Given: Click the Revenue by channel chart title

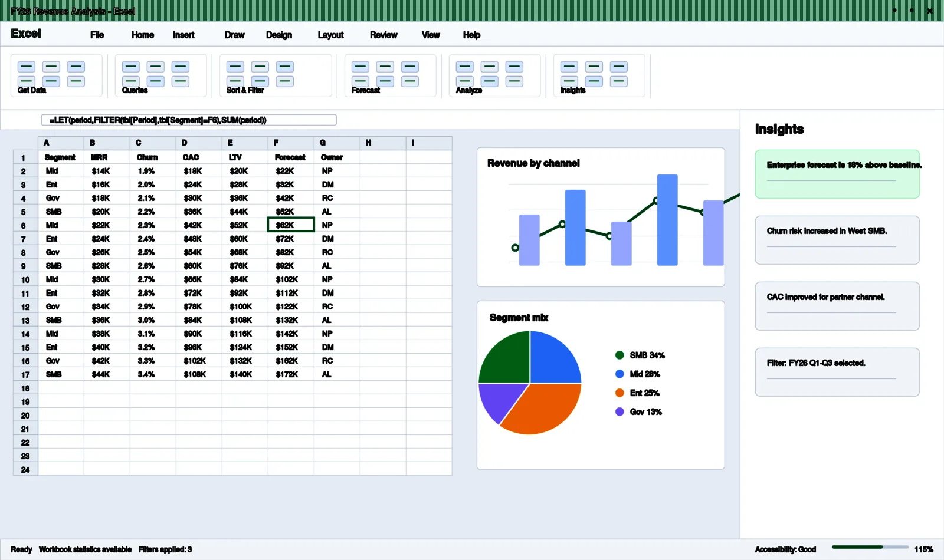Looking at the screenshot, I should 533,163.
